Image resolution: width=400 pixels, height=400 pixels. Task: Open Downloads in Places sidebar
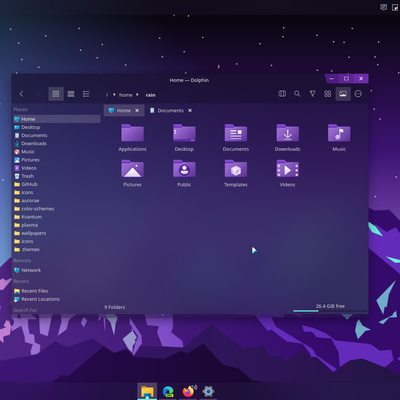coord(57,144)
